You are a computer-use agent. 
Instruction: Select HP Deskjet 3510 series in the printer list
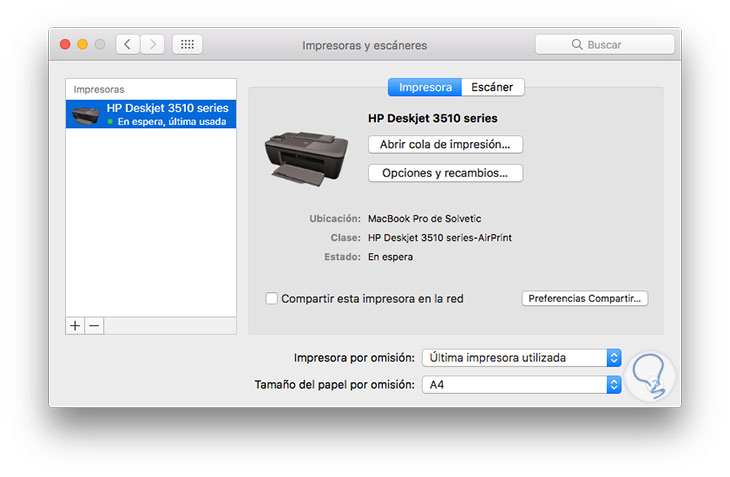click(151, 114)
